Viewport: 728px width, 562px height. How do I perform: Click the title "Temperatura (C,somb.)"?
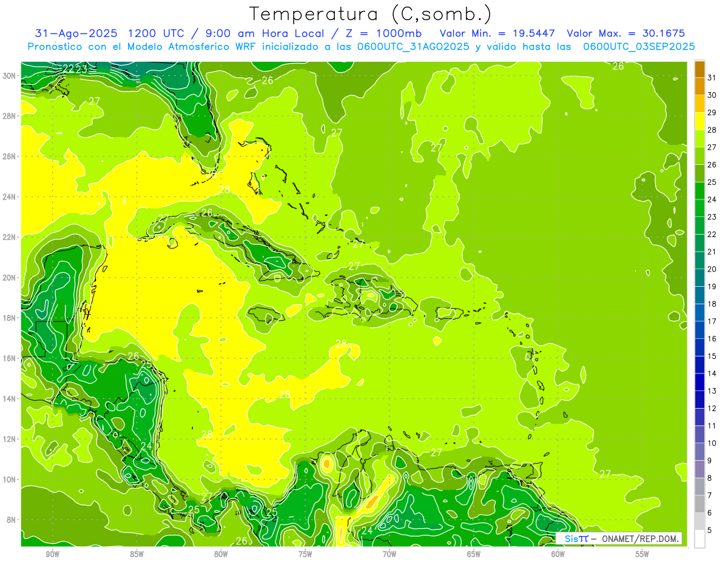pyautogui.click(x=371, y=14)
